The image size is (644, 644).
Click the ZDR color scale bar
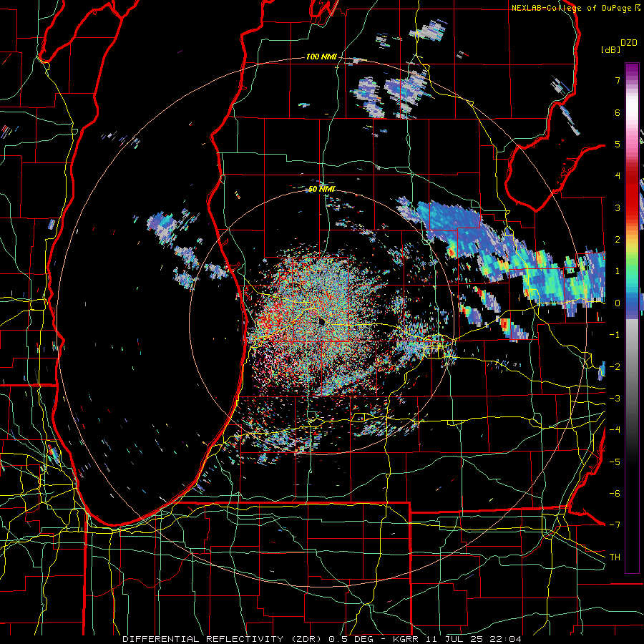pos(632,318)
